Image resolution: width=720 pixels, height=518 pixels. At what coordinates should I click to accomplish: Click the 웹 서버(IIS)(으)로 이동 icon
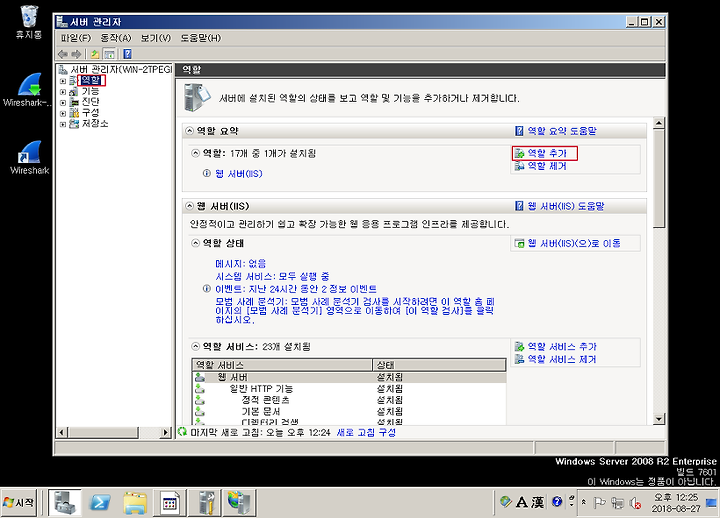click(x=519, y=243)
